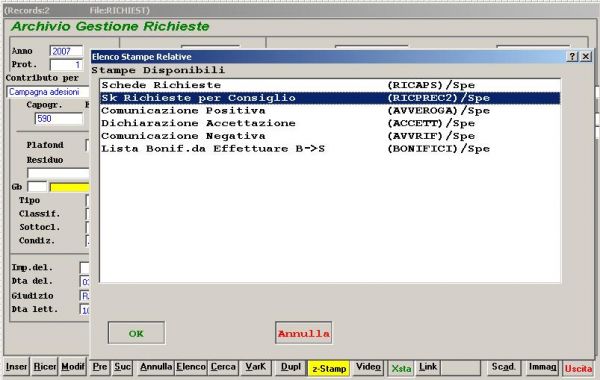The height and width of the screenshot is (380, 600).
Task: Click the VarK toolbar button
Action: (256, 367)
